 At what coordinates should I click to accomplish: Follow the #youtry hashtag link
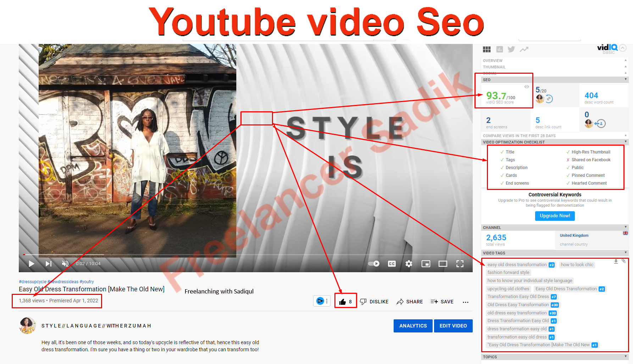87,282
